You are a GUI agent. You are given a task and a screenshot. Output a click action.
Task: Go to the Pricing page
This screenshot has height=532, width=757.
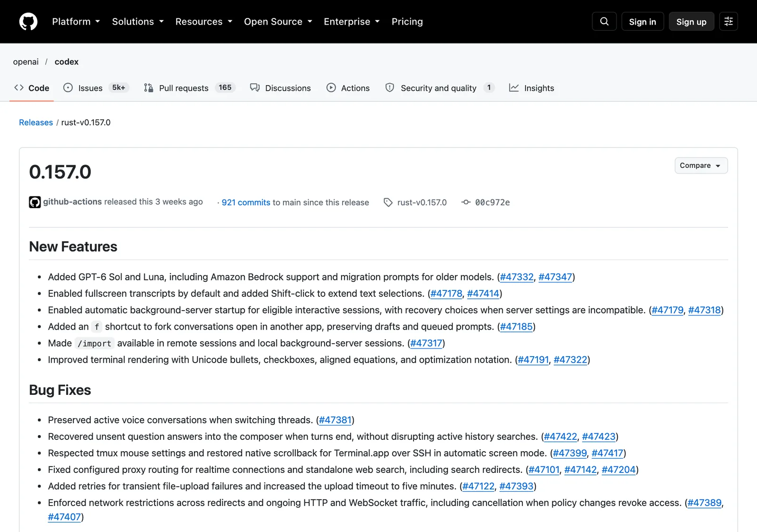click(x=407, y=22)
